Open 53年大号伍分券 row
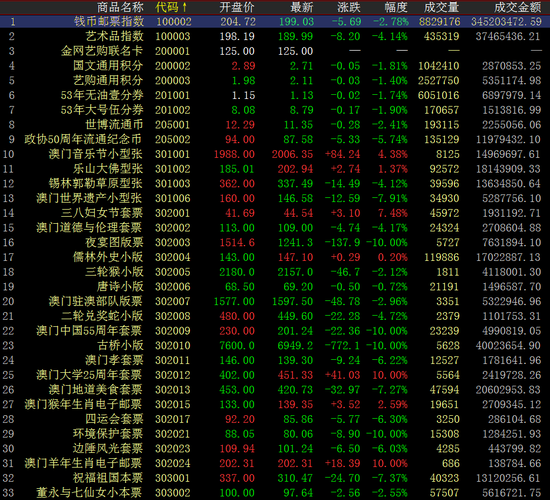This screenshot has width=550, height=500. pyautogui.click(x=275, y=110)
